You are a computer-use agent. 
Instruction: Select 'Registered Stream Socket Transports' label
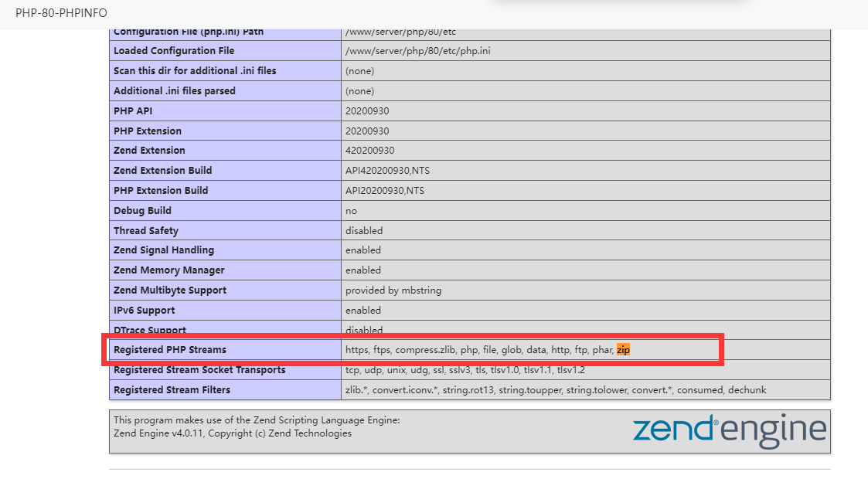[x=199, y=369]
